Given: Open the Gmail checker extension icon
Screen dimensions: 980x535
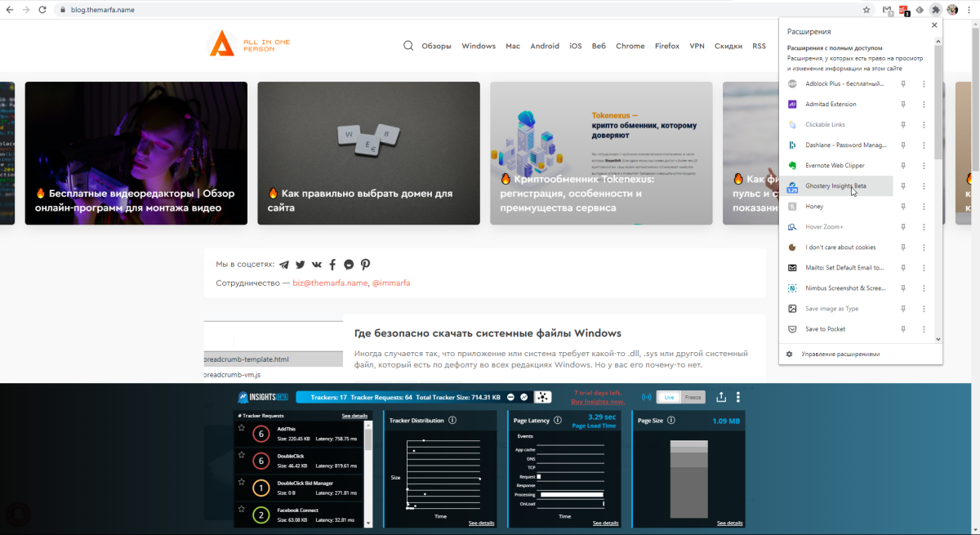Looking at the screenshot, I should [x=888, y=10].
